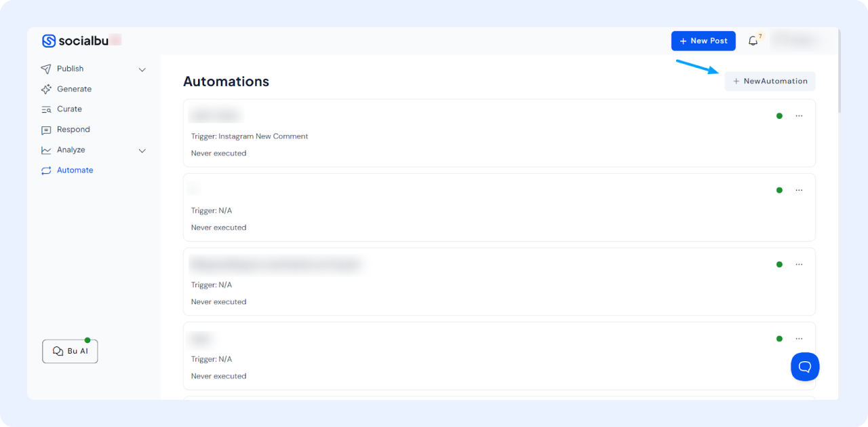Click the Publish paper plane icon

tap(46, 69)
